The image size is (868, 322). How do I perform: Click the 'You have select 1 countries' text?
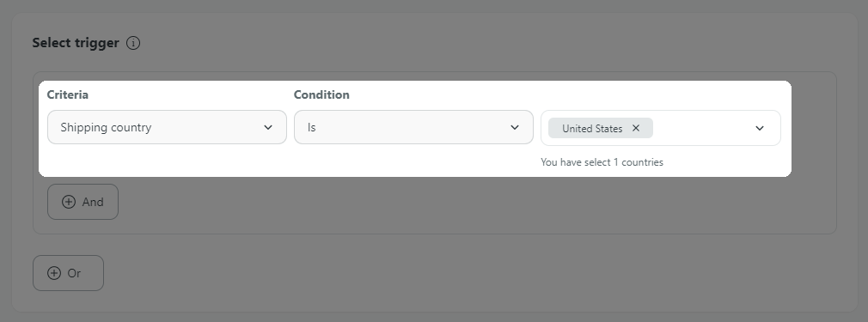click(602, 162)
